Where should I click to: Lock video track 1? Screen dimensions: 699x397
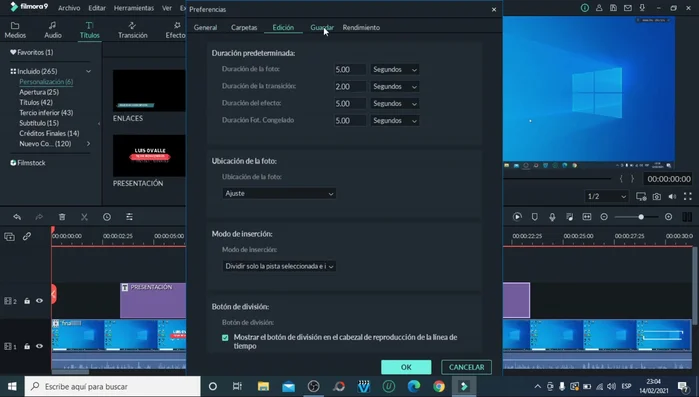27,346
